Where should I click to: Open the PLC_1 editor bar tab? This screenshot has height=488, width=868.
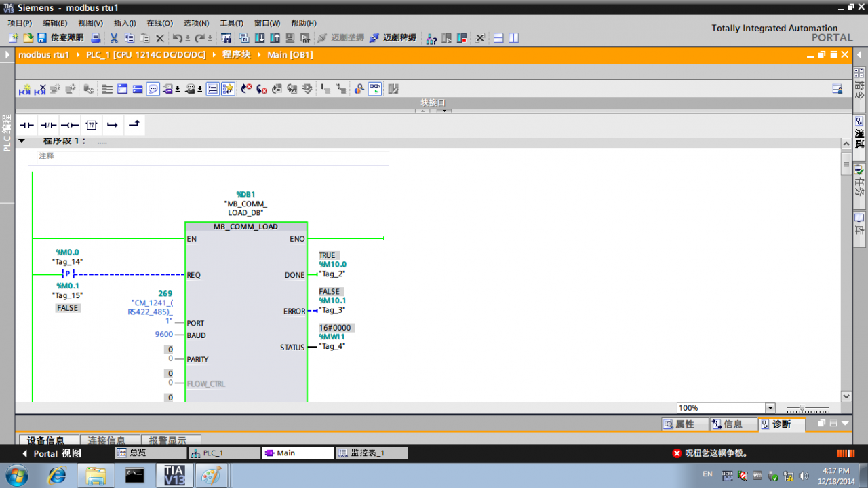click(224, 453)
